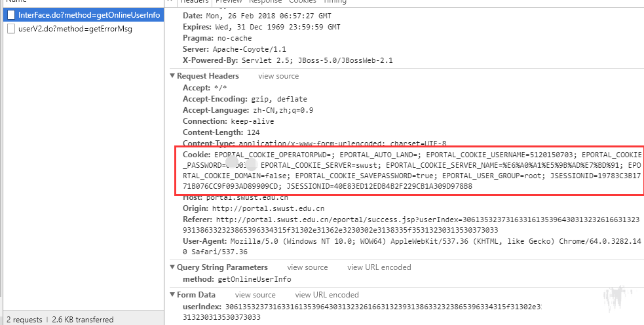Image resolution: width=644 pixels, height=325 pixels.
Task: Click view URL encoded next to Form Data
Action: 327,295
